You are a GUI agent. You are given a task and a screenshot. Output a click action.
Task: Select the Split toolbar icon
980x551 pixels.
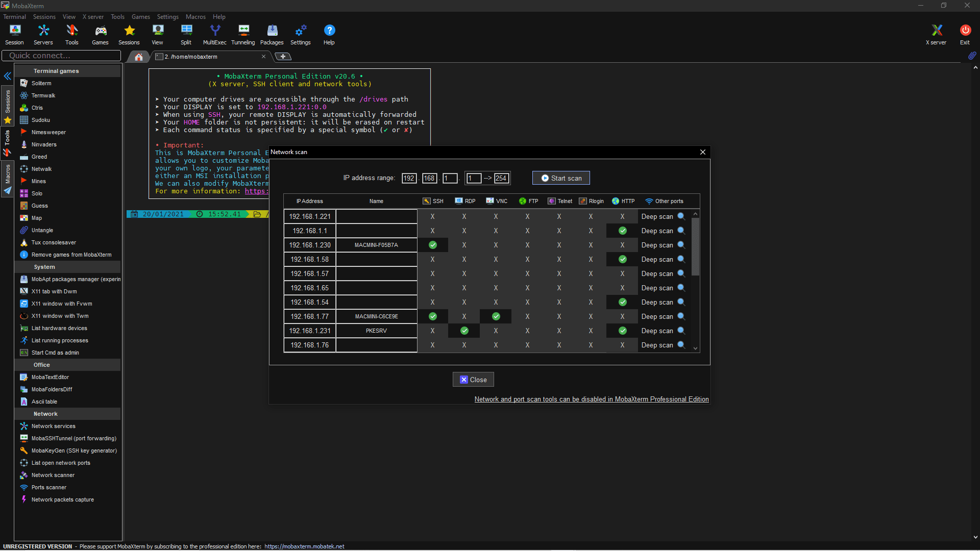(x=186, y=35)
